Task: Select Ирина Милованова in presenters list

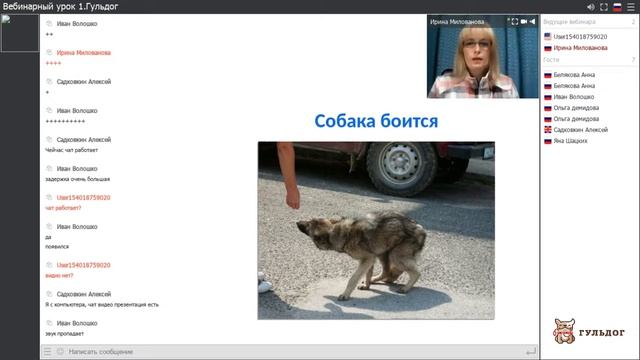Action: [x=580, y=48]
